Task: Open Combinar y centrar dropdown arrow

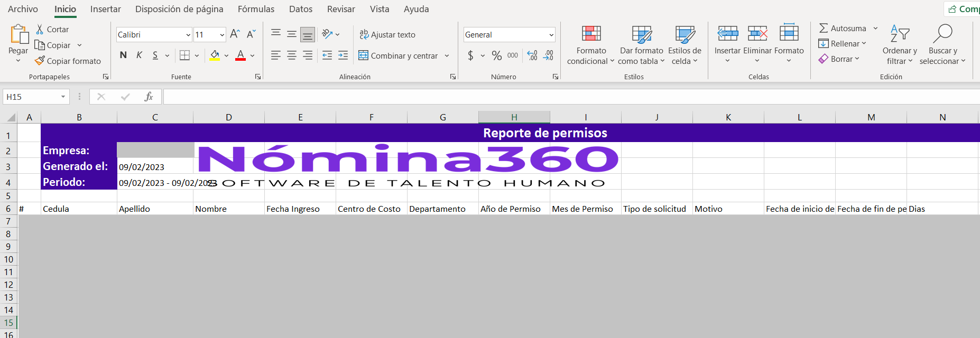Action: click(x=447, y=55)
